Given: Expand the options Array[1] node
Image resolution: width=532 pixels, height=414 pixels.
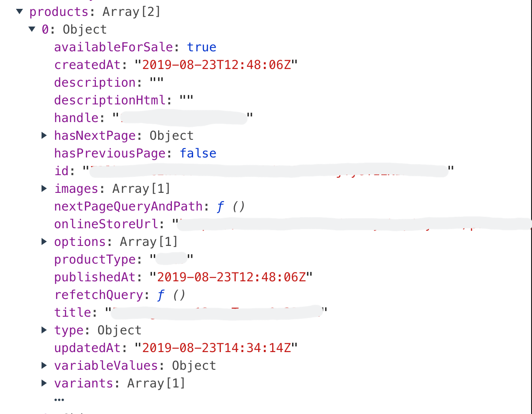Looking at the screenshot, I should (x=43, y=241).
